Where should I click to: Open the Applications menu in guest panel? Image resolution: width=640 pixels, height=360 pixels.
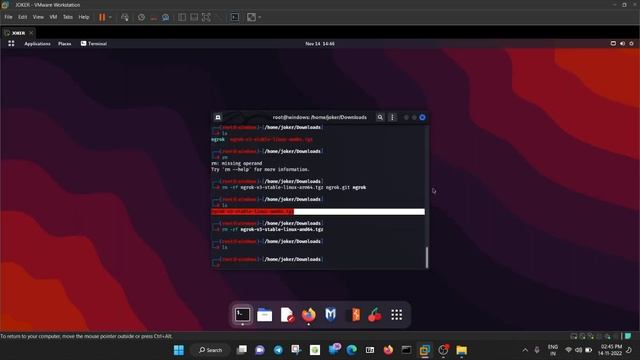tap(37, 44)
